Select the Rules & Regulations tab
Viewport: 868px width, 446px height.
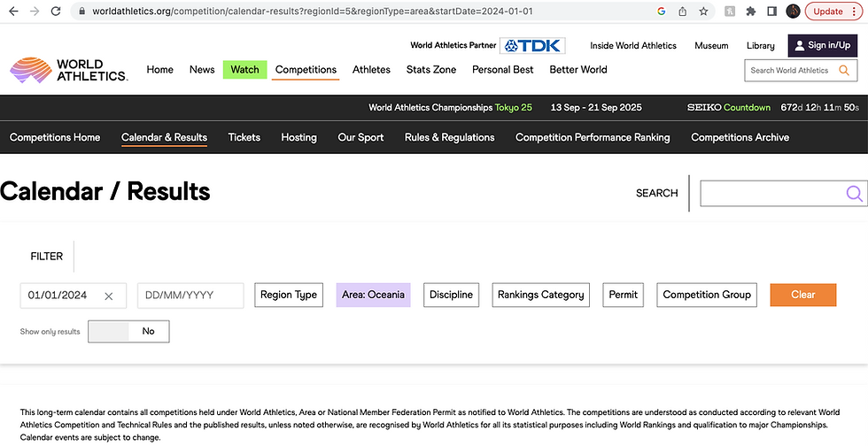point(450,137)
